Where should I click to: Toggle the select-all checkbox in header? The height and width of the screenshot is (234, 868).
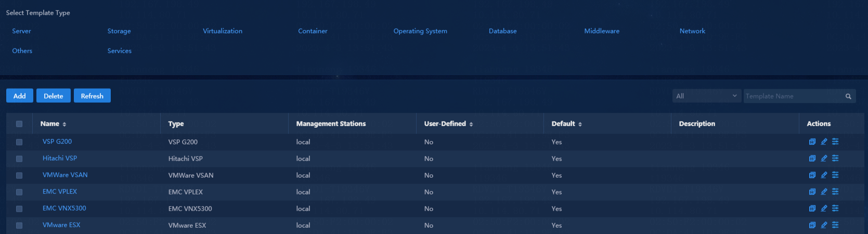coord(19,124)
